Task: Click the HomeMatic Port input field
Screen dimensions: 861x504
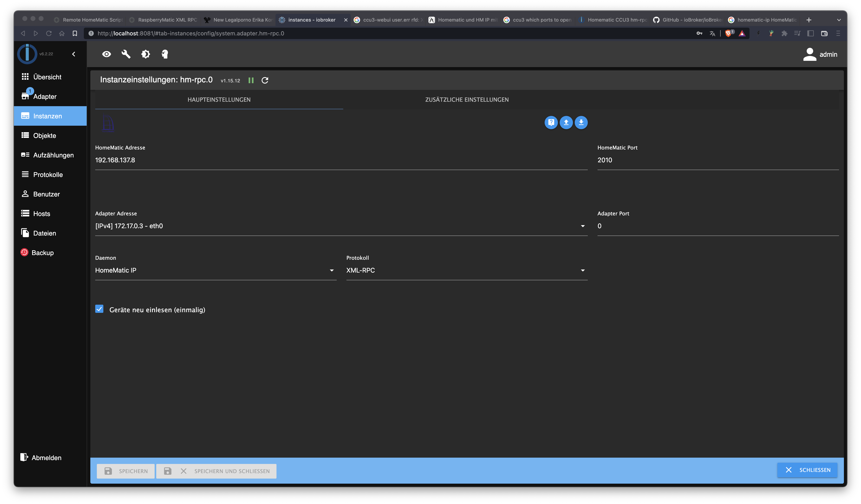Action: (x=718, y=160)
